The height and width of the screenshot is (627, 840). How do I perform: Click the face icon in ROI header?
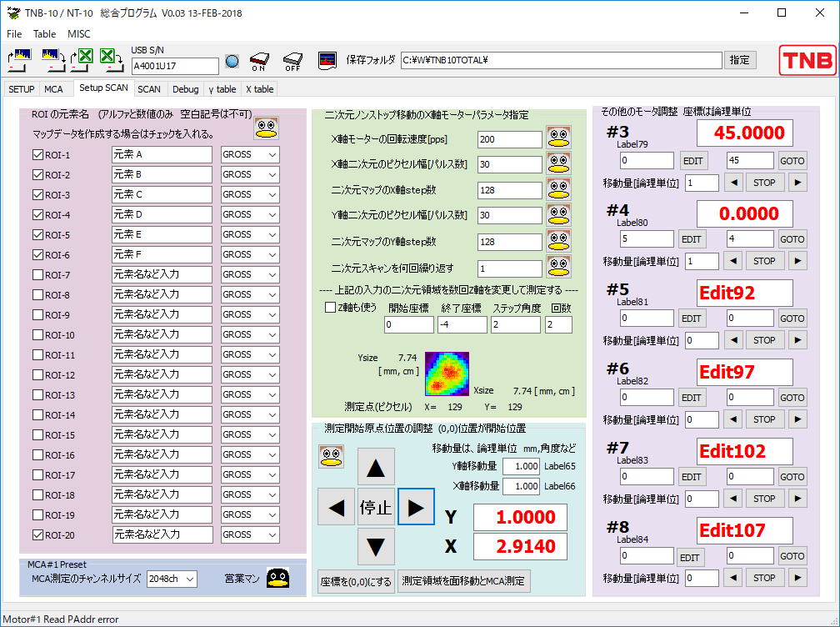tap(267, 128)
